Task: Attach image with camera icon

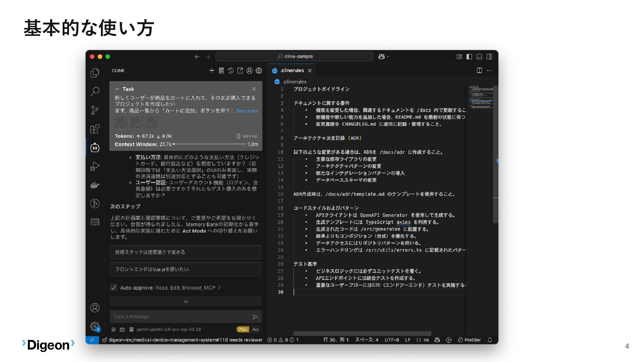Action: click(122, 329)
